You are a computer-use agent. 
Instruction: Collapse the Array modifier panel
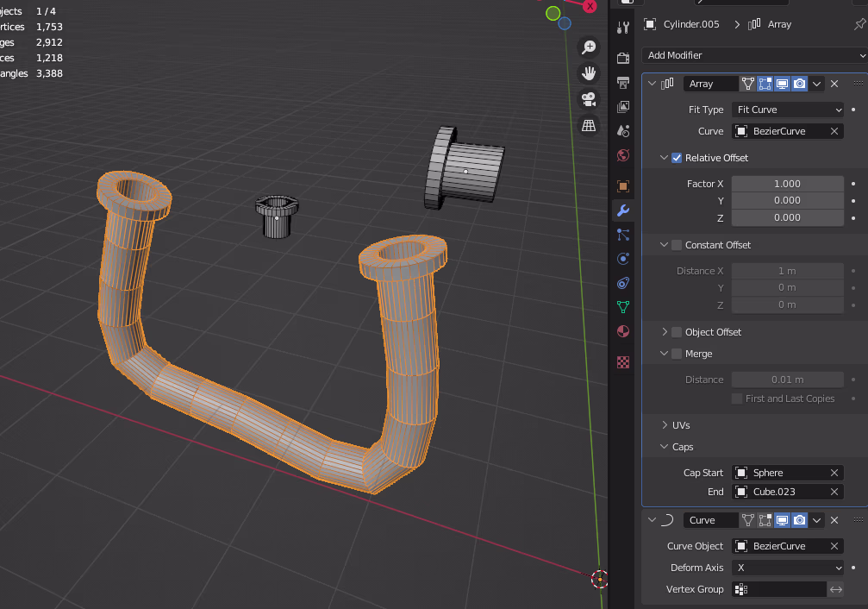[x=653, y=84]
